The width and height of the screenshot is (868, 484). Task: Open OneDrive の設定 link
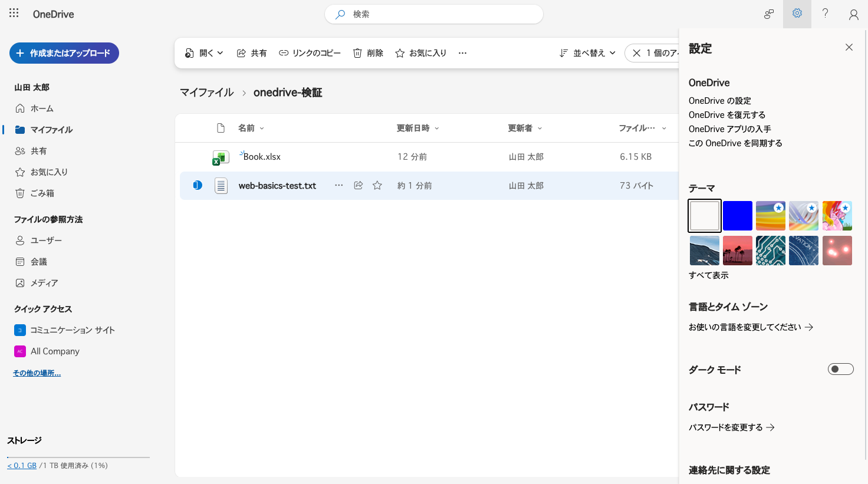720,101
